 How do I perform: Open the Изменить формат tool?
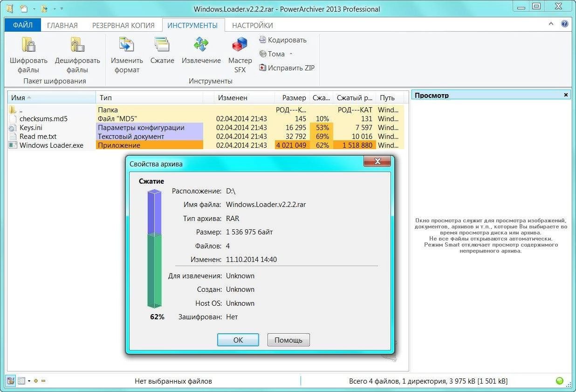coord(127,55)
